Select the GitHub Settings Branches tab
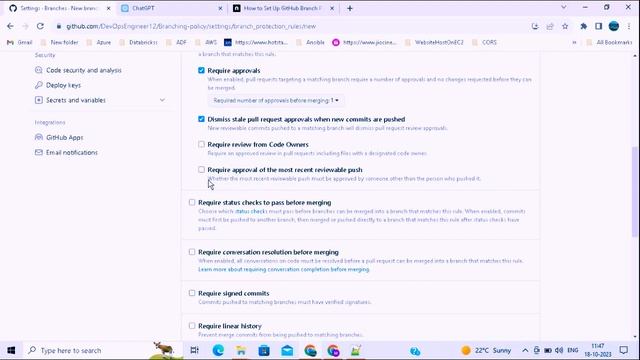The width and height of the screenshot is (640, 360). click(x=59, y=8)
